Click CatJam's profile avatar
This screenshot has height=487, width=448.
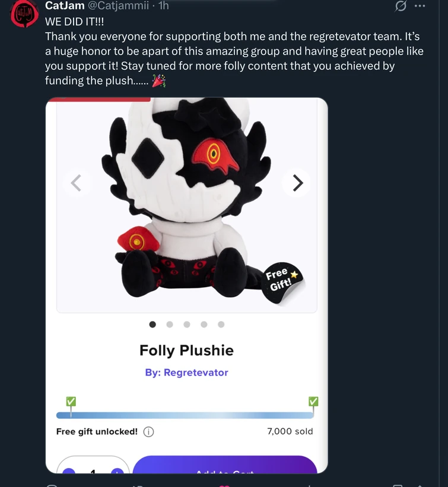point(24,14)
